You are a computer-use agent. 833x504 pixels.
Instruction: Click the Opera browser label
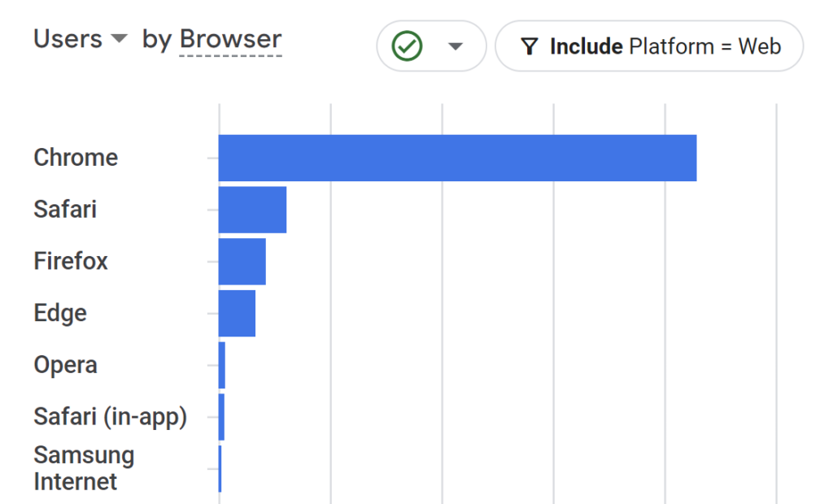coord(65,365)
